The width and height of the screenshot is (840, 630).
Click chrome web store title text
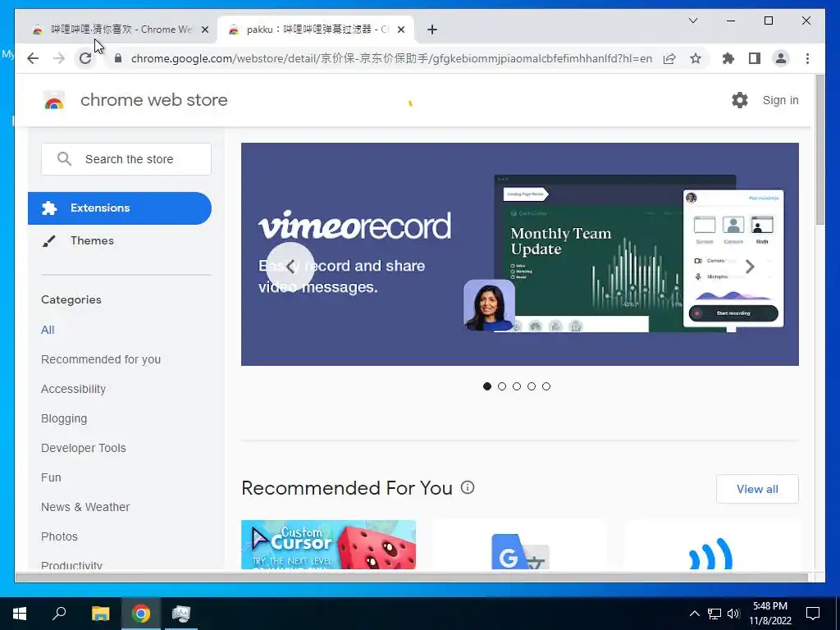coord(153,100)
